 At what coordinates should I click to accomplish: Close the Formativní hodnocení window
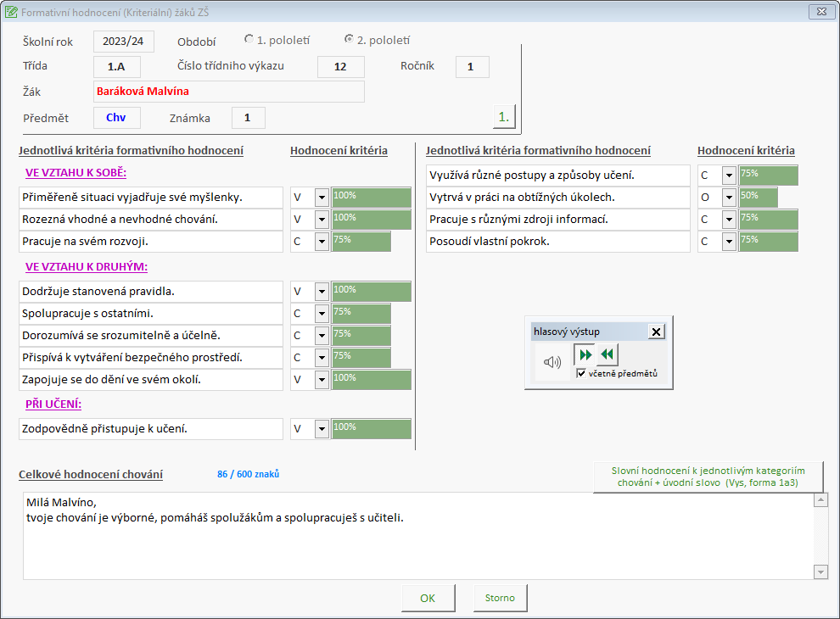(x=821, y=11)
